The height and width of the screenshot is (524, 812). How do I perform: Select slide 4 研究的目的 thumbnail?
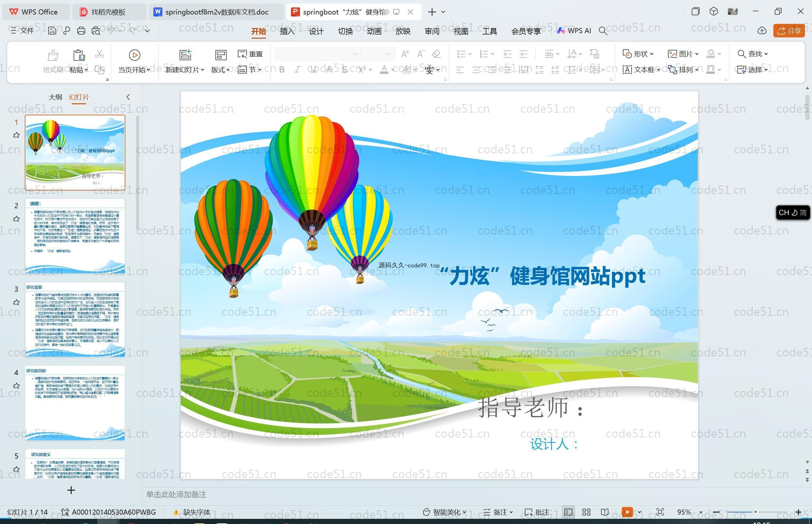click(x=75, y=403)
